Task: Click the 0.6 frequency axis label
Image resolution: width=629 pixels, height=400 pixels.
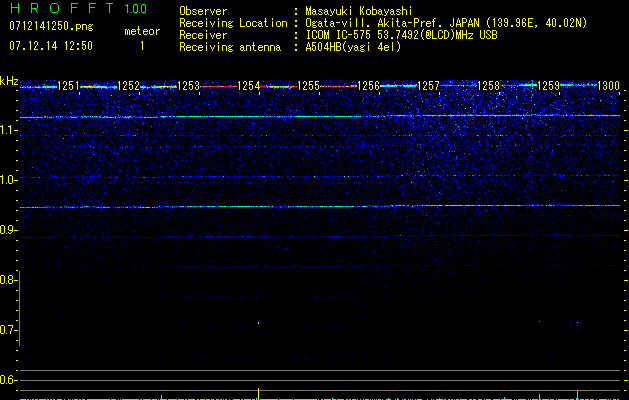Action: click(8, 380)
